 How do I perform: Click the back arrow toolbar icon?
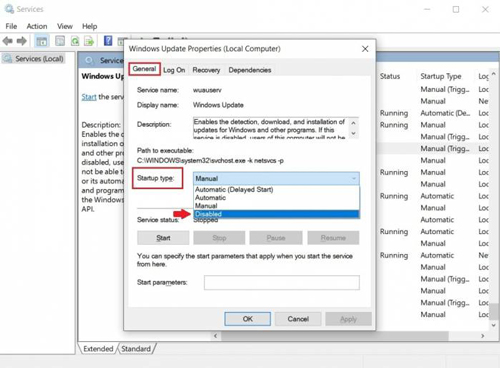(8, 41)
